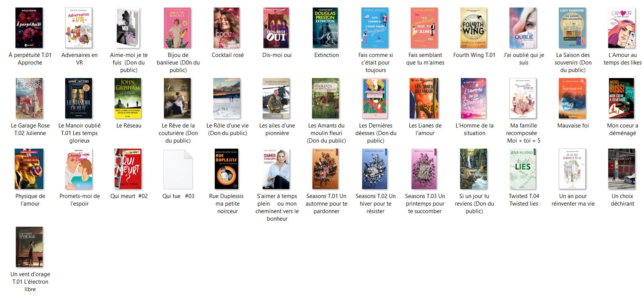This screenshot has width=644, height=298.
Task: Select Fais semblant que tu m'aimes cover
Action: click(424, 28)
